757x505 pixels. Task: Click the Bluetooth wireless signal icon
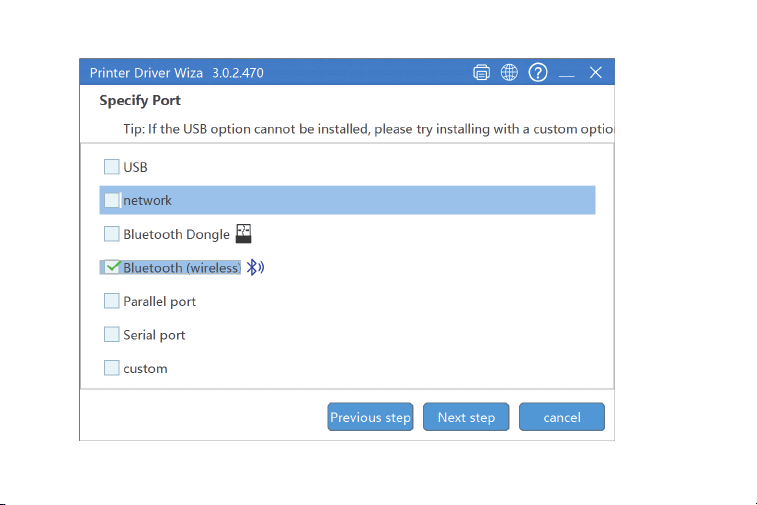point(255,267)
